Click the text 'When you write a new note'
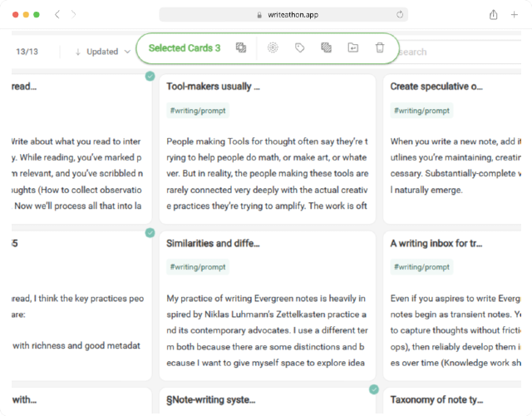This screenshot has width=532, height=416. [444, 141]
